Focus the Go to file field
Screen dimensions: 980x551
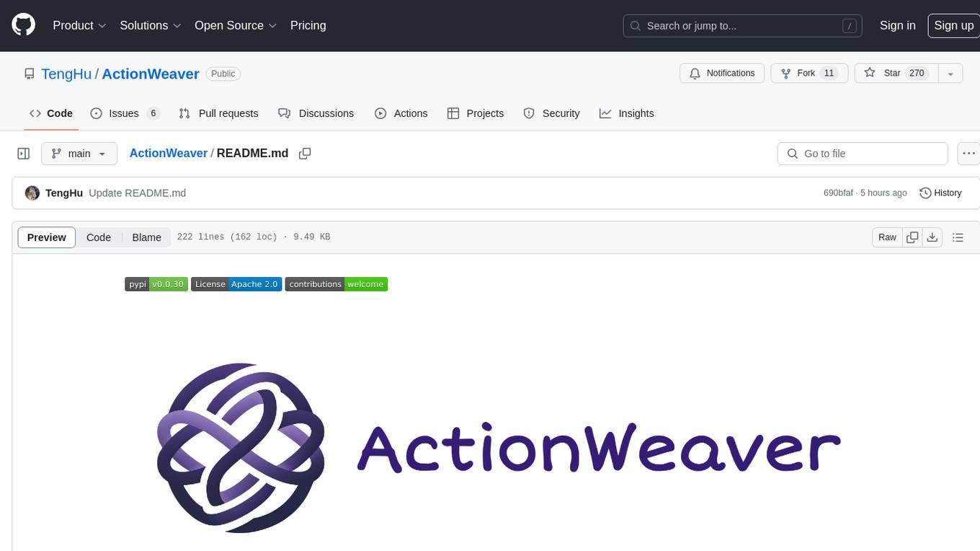point(863,154)
